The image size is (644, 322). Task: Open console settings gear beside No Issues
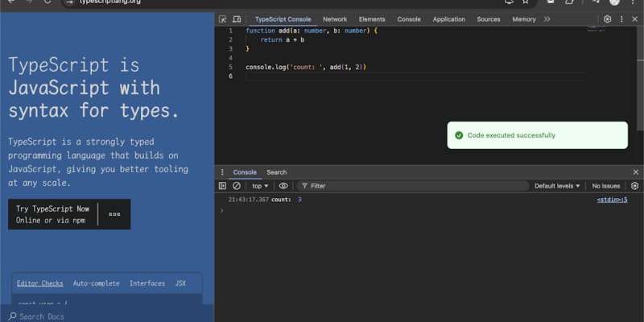634,186
